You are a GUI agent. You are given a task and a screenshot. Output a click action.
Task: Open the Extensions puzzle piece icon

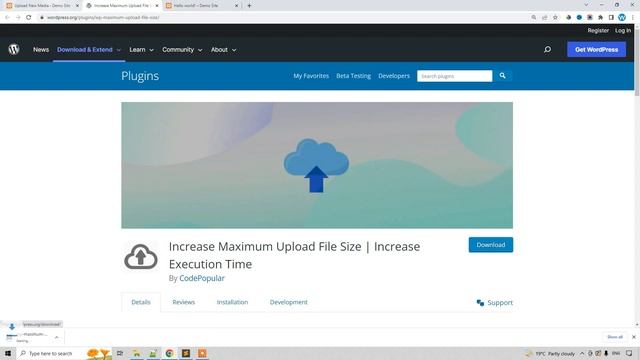(600, 18)
